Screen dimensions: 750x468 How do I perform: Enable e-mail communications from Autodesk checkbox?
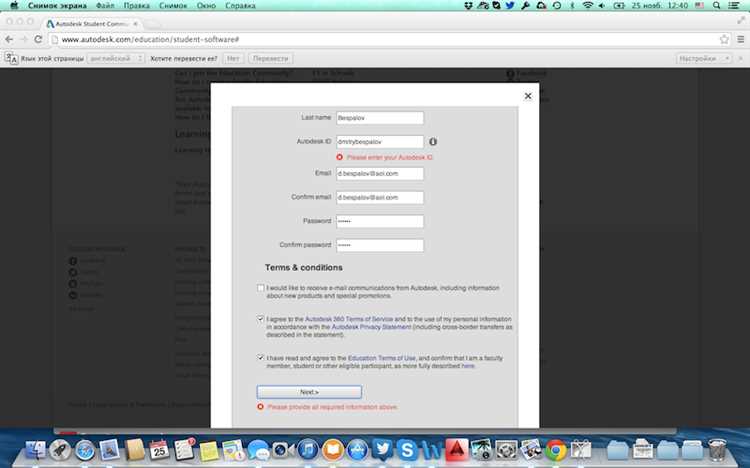coord(260,288)
